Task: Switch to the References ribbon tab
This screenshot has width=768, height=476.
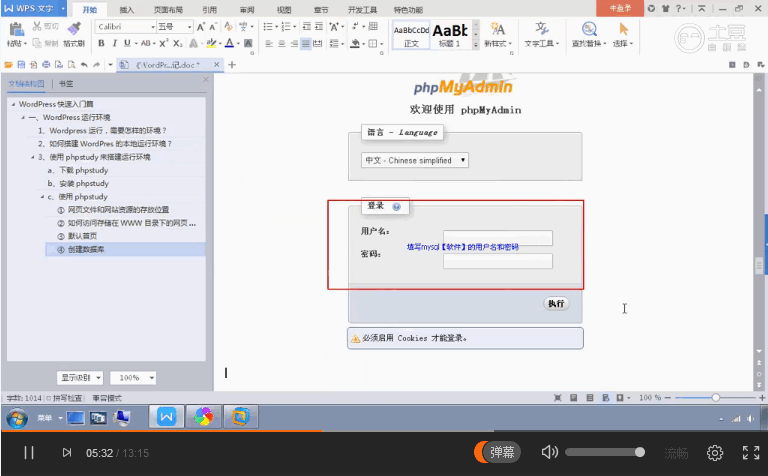Action: pos(209,10)
